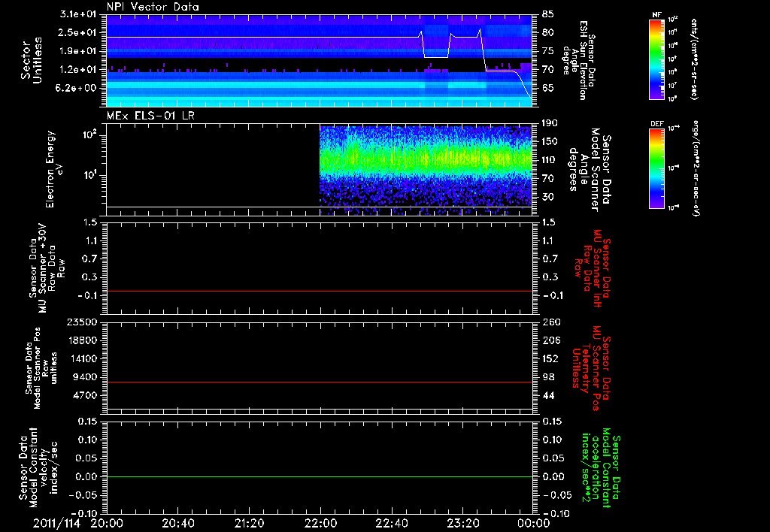Click the "75" sun elevation tick label

pos(548,51)
